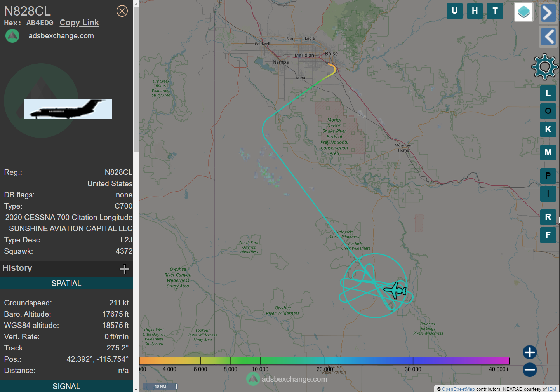Screen dimensions: 560x392
Task: Click the position coordinates 42.392°, -115.754°
Action: [x=97, y=359]
